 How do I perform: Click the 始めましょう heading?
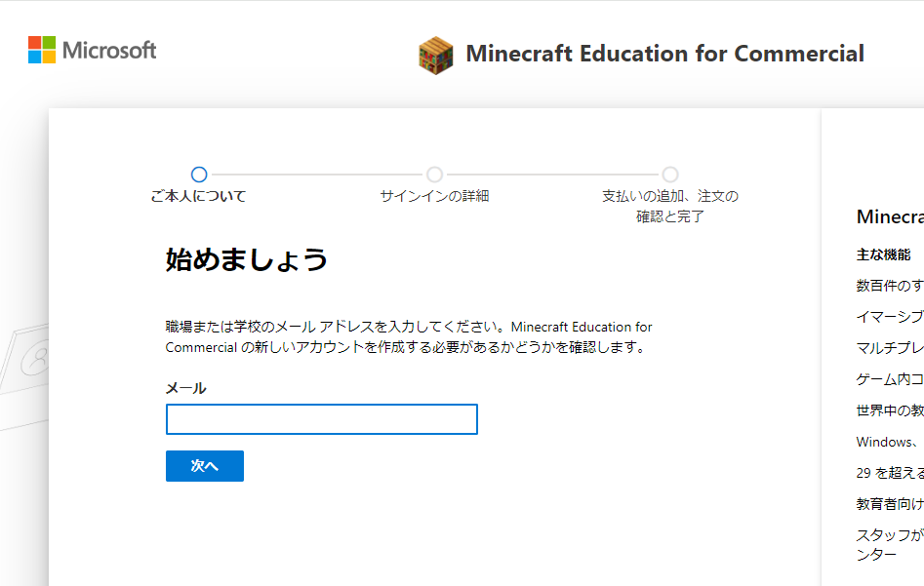[246, 259]
